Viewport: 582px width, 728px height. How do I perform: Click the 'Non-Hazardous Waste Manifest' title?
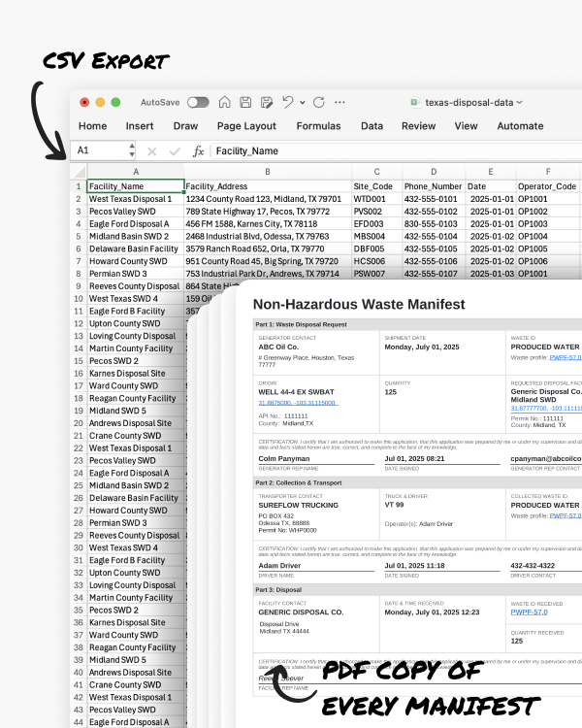pyautogui.click(x=359, y=304)
